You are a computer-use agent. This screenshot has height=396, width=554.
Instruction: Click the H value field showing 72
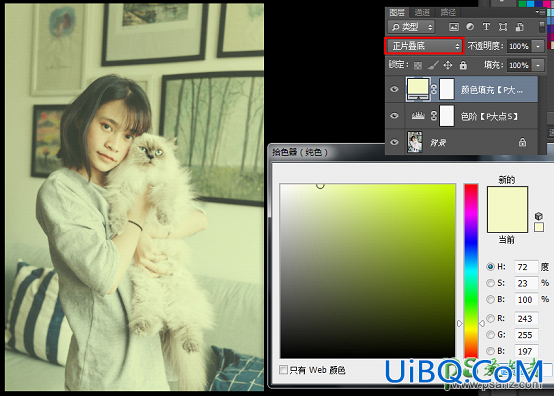526,267
